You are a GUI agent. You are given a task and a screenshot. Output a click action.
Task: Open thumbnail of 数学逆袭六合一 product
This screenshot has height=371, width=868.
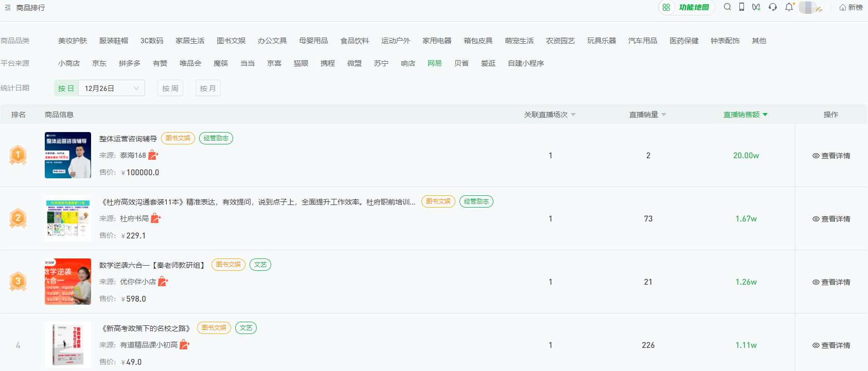click(68, 282)
